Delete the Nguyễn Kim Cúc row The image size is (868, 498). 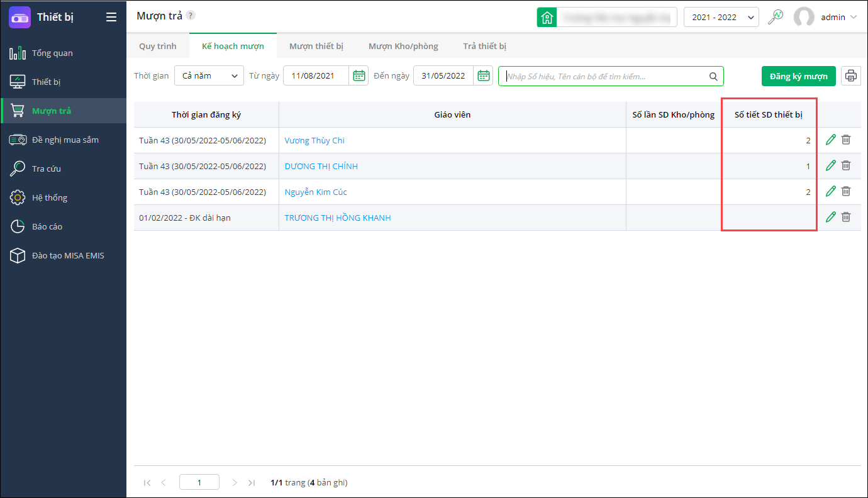click(846, 191)
